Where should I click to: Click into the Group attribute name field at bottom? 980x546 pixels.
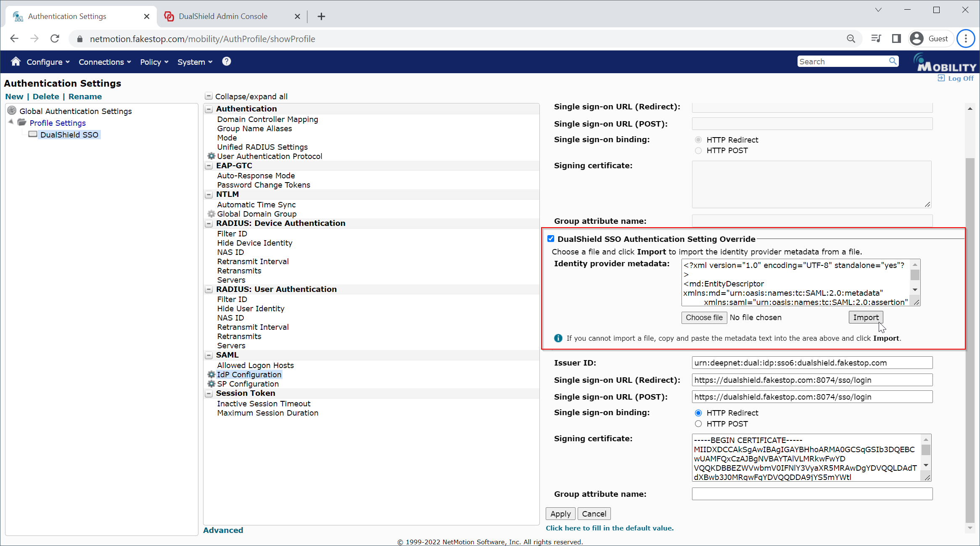[812, 494]
